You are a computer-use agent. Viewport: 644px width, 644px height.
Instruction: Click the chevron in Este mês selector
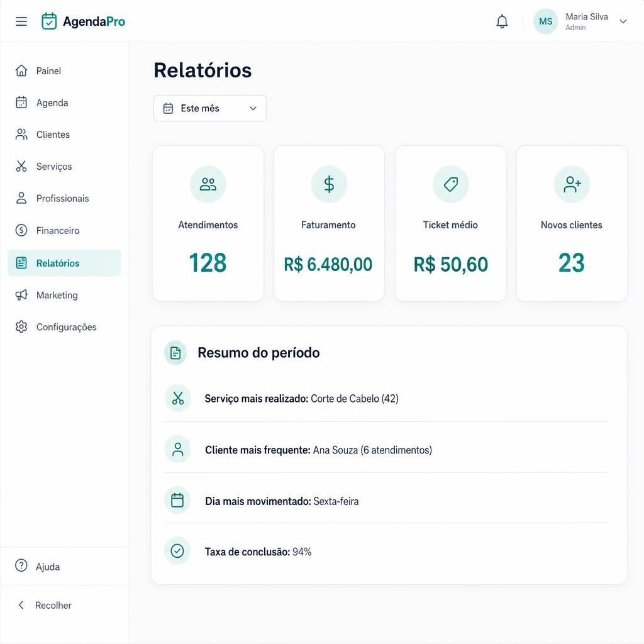253,108
